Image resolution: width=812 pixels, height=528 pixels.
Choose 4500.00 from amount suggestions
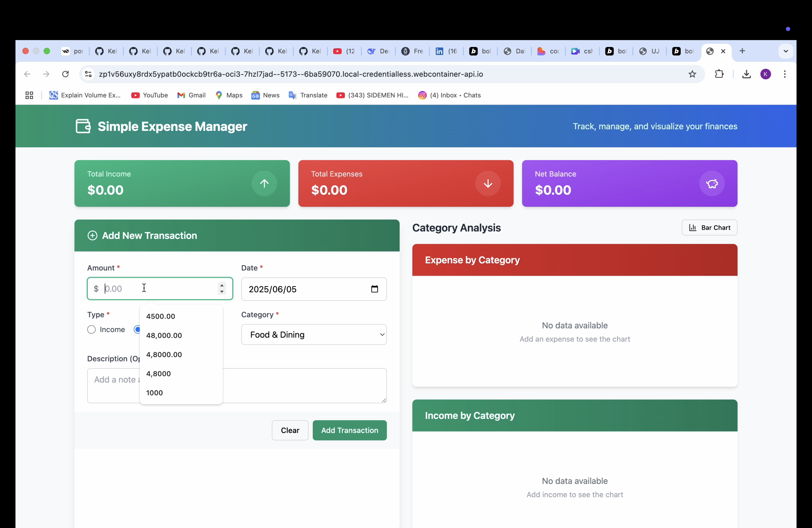[181, 316]
